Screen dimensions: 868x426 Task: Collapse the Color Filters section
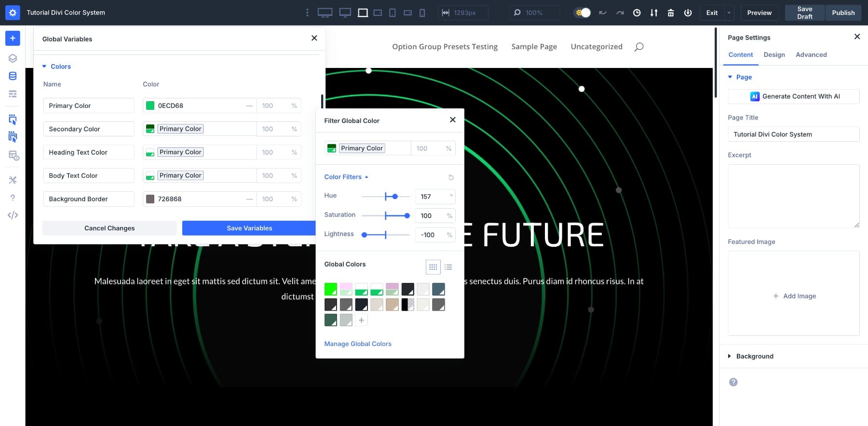(x=346, y=177)
